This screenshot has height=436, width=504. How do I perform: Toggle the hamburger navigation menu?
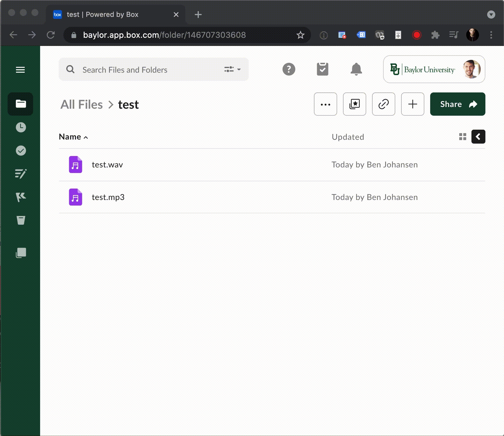pyautogui.click(x=20, y=70)
